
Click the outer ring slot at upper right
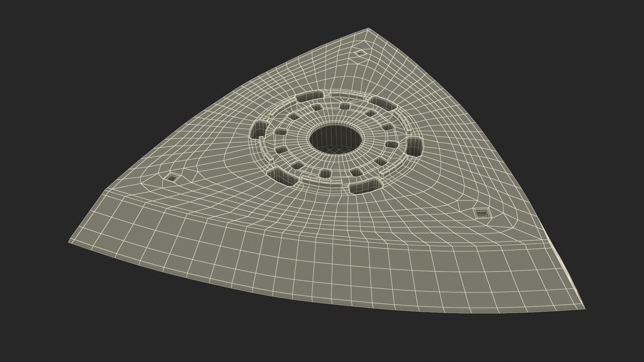382,103
